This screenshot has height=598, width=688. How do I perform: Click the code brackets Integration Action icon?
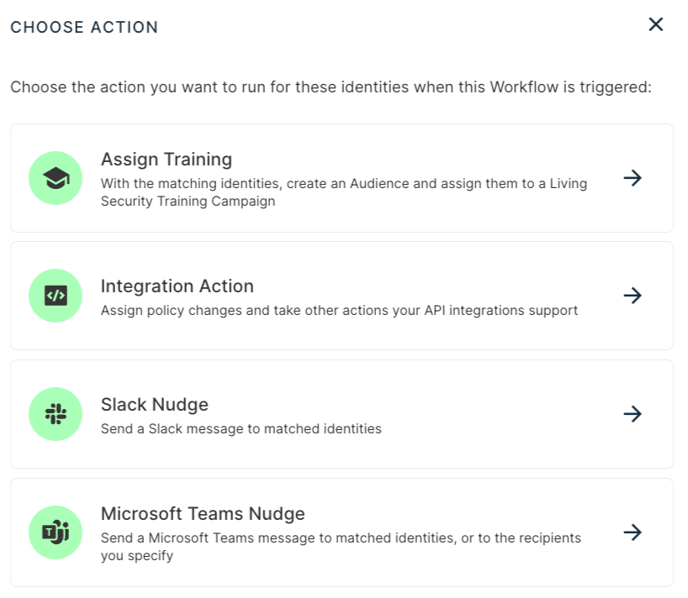56,296
